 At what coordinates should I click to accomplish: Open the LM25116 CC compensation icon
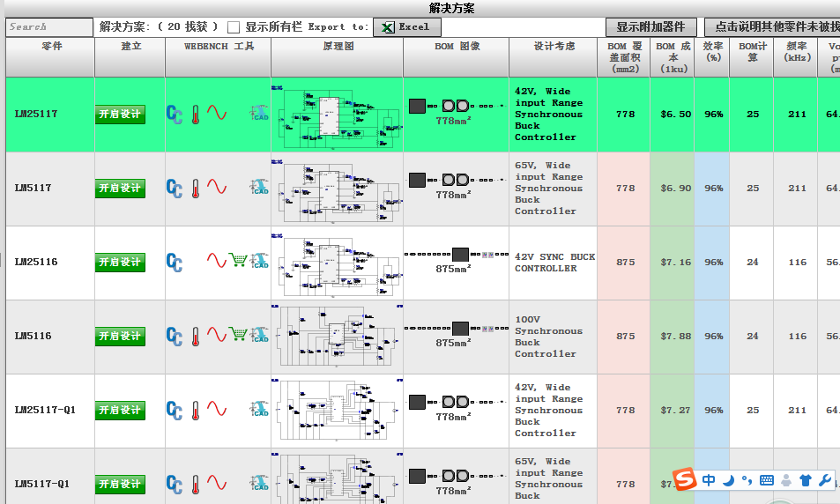(175, 262)
